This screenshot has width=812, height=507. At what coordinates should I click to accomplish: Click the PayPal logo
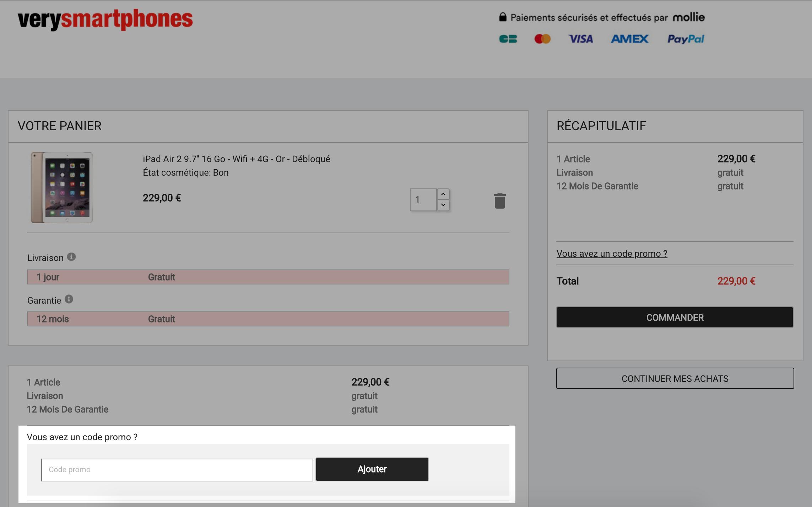click(x=686, y=39)
